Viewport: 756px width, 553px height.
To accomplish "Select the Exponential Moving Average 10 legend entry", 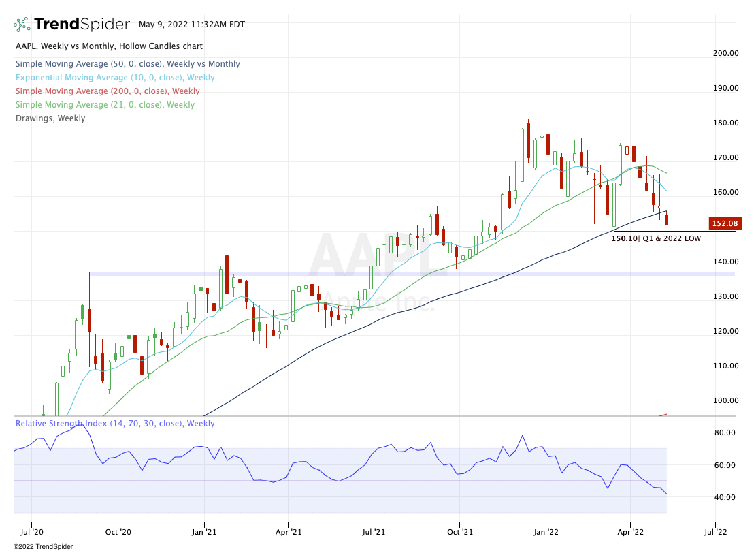I will [x=115, y=77].
